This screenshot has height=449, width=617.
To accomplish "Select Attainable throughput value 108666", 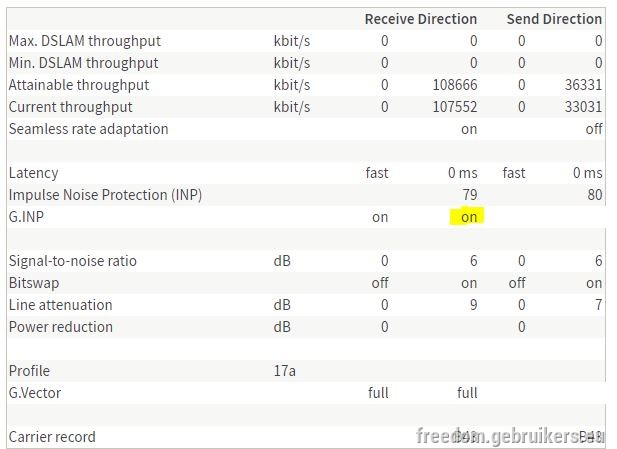I will click(455, 85).
